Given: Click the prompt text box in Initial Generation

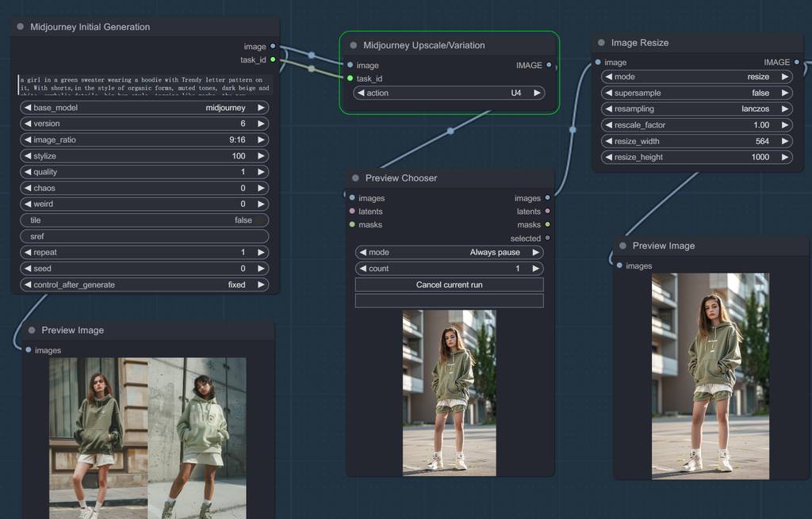Looking at the screenshot, I should click(144, 85).
